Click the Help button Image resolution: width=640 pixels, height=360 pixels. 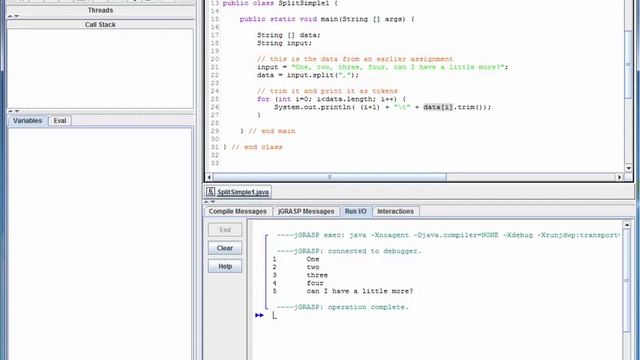pyautogui.click(x=225, y=266)
